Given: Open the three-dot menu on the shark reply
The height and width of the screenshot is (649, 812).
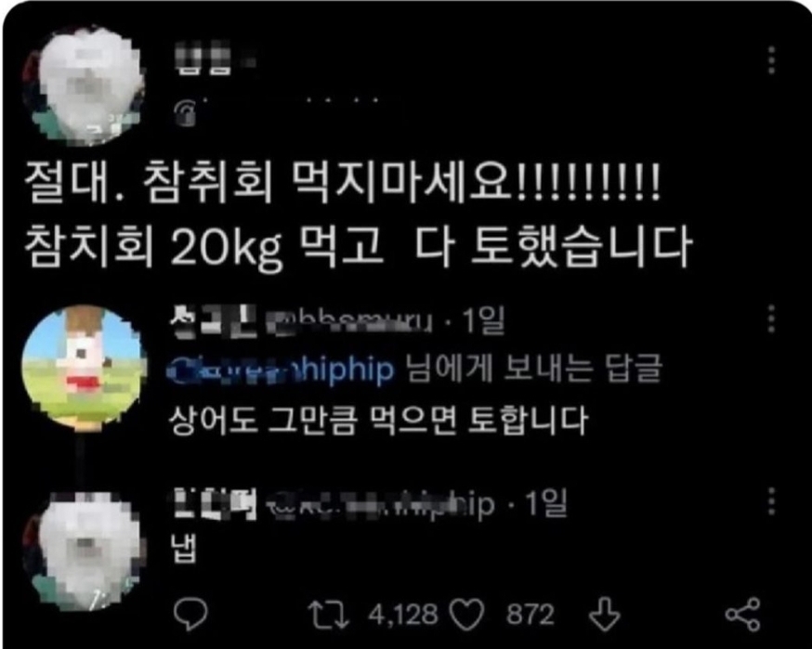Looking at the screenshot, I should pyautogui.click(x=772, y=318).
